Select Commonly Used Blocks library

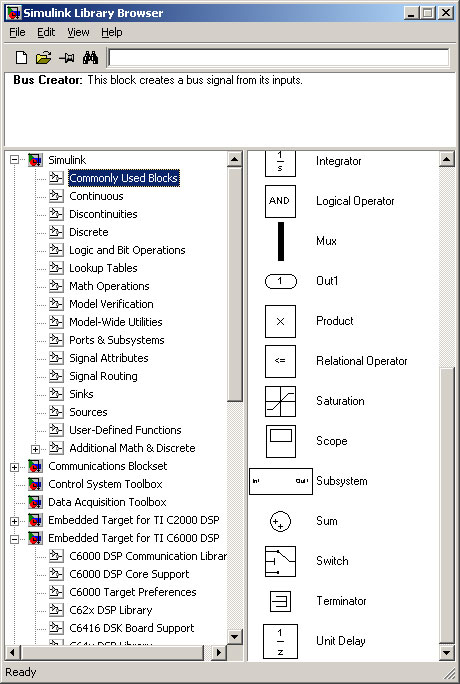(x=124, y=178)
